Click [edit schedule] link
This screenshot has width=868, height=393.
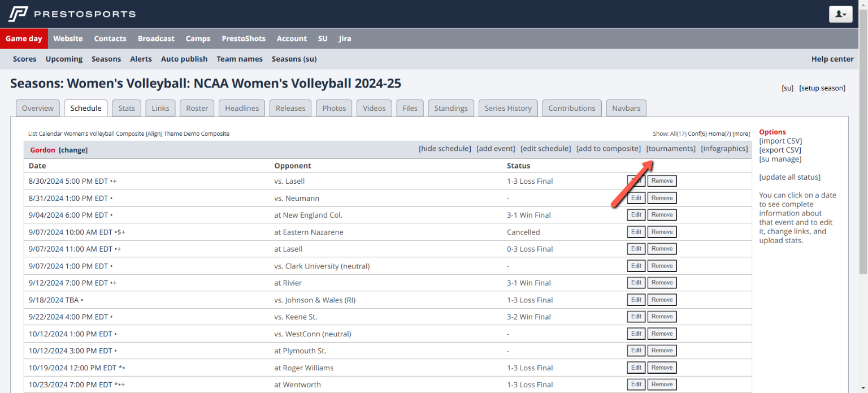pos(545,149)
